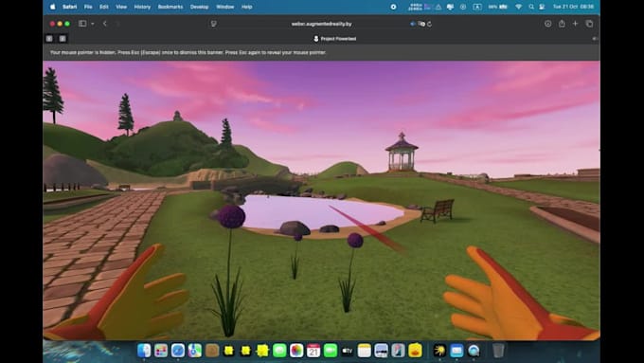
Task: Open the History menu
Action: pyautogui.click(x=142, y=7)
